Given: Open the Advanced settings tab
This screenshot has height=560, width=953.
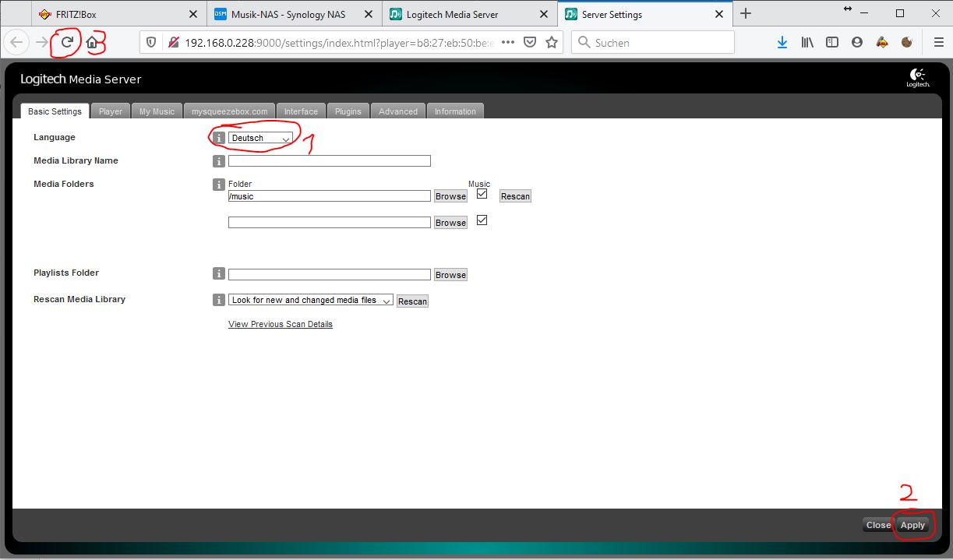Looking at the screenshot, I should (x=398, y=111).
